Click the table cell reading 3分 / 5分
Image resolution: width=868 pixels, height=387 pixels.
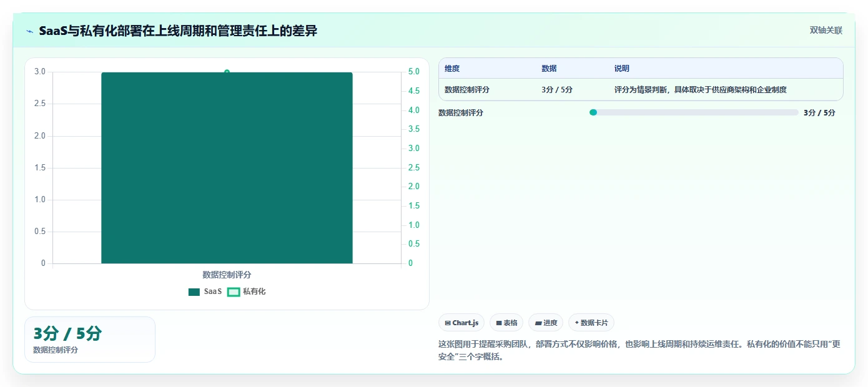pos(557,89)
